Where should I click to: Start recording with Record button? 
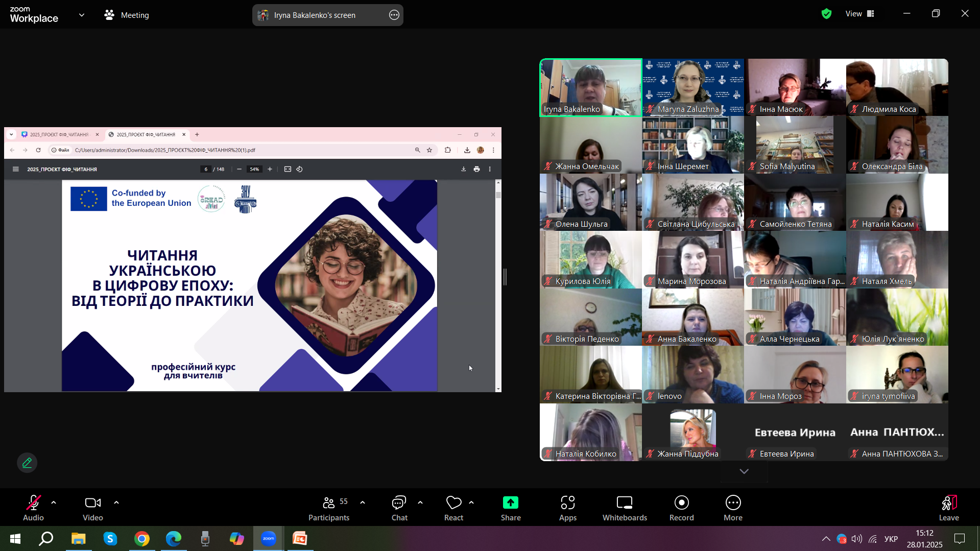coord(681,508)
